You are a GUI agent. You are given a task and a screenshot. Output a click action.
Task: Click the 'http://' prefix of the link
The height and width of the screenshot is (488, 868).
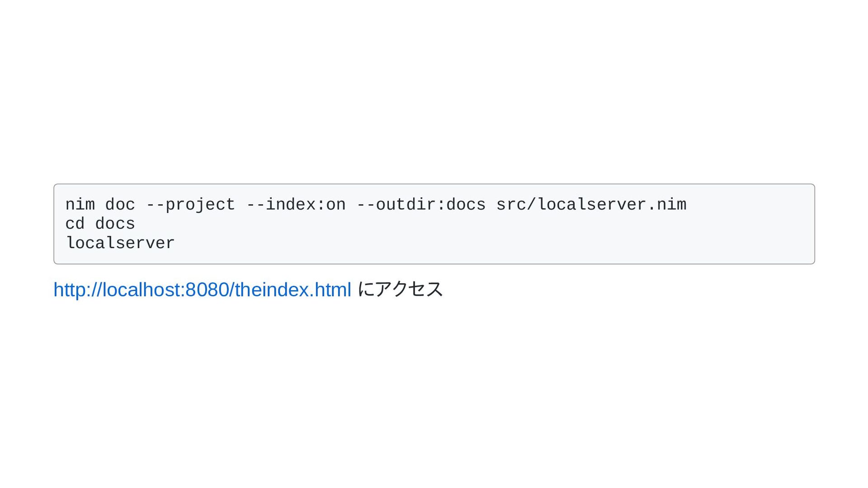click(77, 290)
